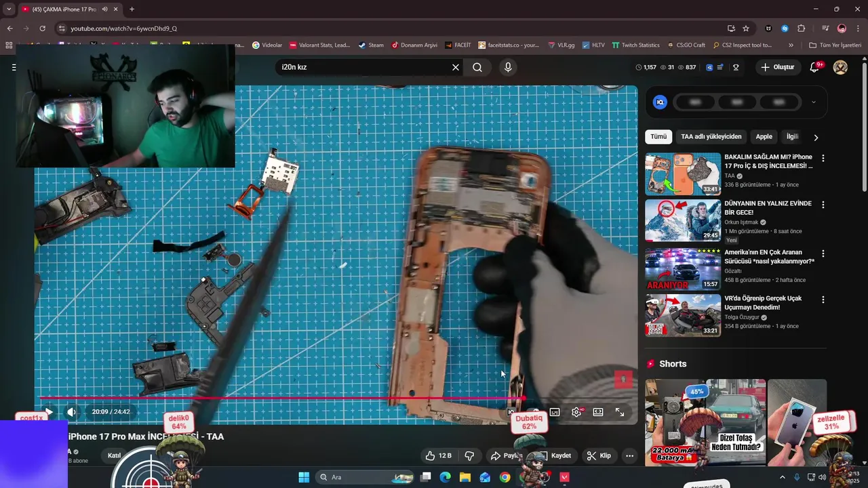Reload the page in Chrome

pyautogui.click(x=42, y=28)
